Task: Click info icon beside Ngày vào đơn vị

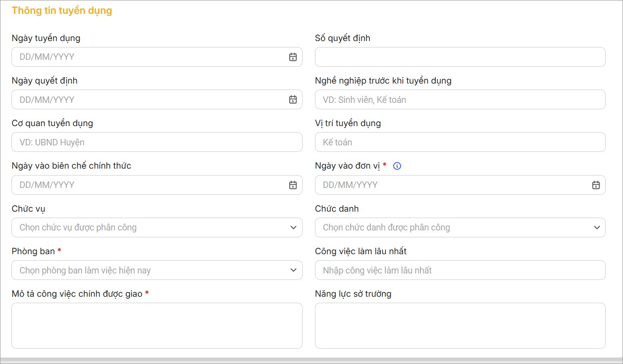Action: [397, 166]
